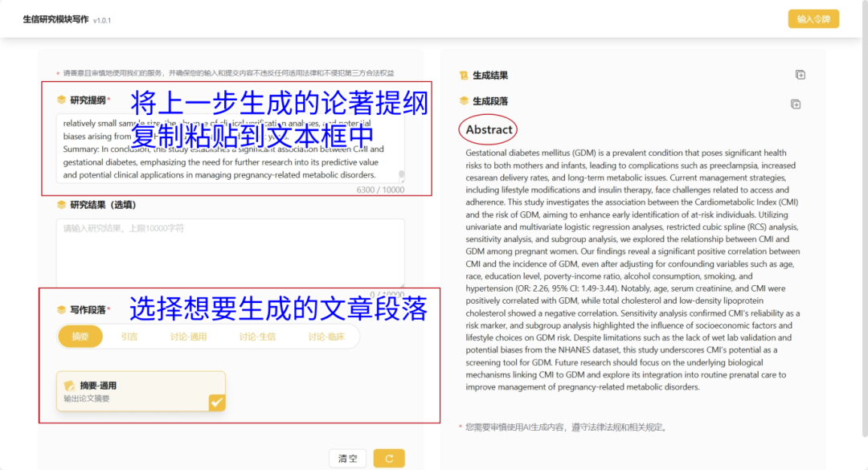Select the 讨论-通用 paragraph tab
The width and height of the screenshot is (868, 470).
188,337
